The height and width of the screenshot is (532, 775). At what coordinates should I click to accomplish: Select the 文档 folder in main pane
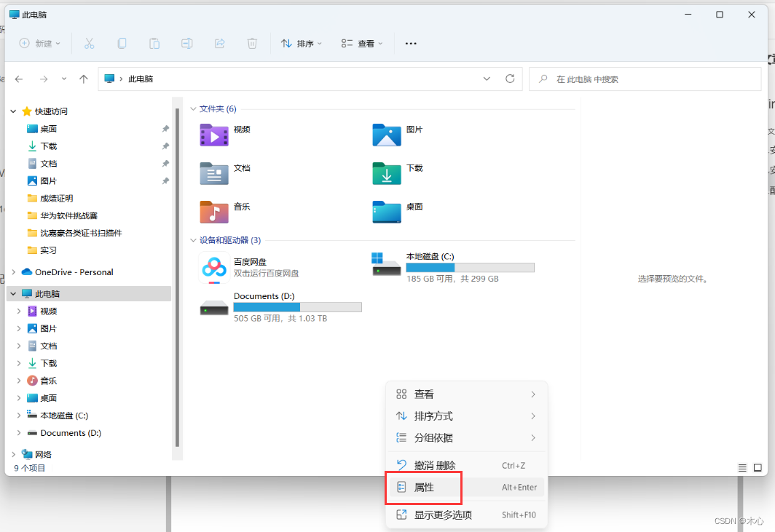(x=214, y=173)
